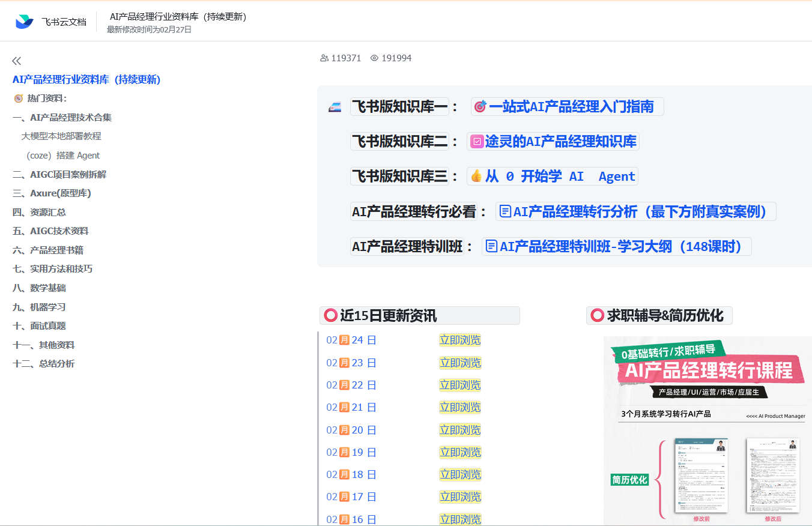Viewport: 812px width, 526px height.
Task: Click the ○ icon before 求职辅导&简历优化
Action: [597, 315]
